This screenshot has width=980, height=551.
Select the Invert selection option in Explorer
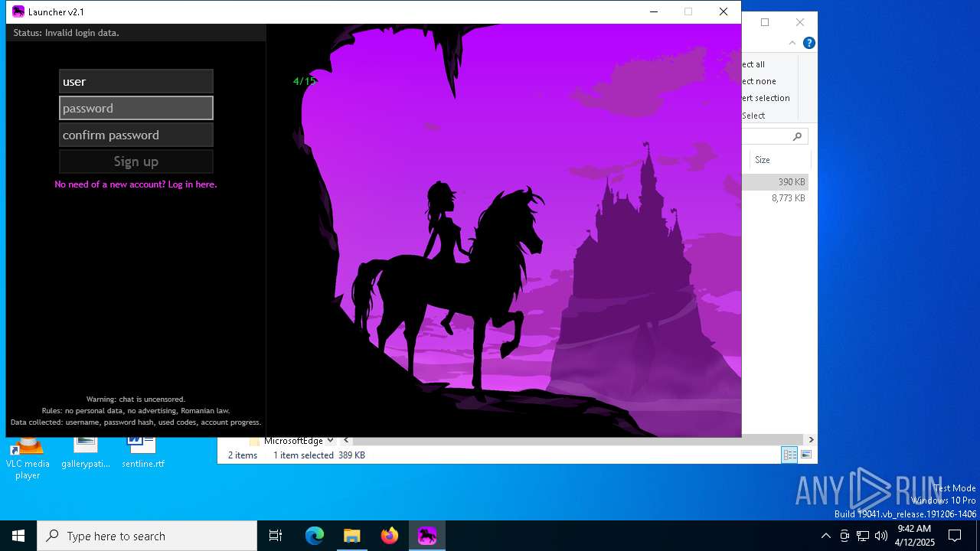766,98
